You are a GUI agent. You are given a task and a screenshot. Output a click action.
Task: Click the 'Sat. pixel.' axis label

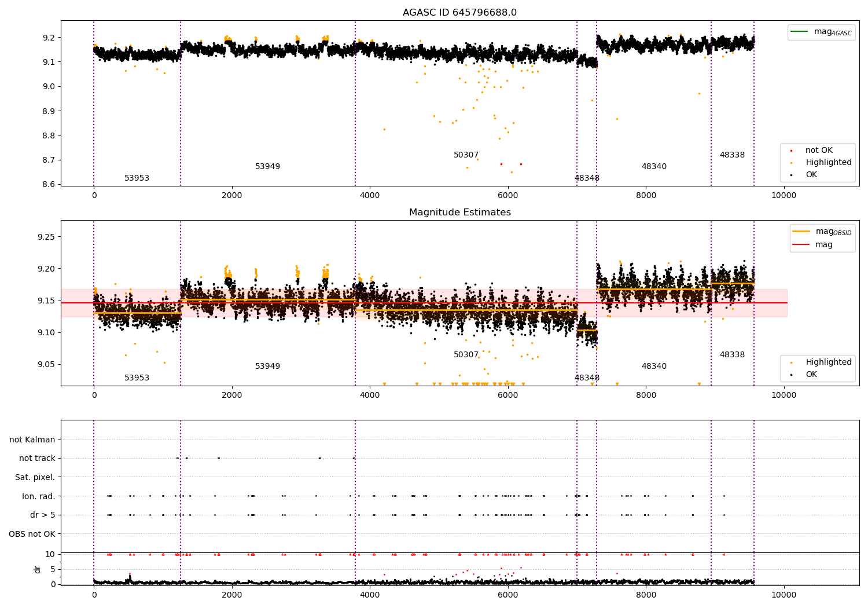pos(35,477)
